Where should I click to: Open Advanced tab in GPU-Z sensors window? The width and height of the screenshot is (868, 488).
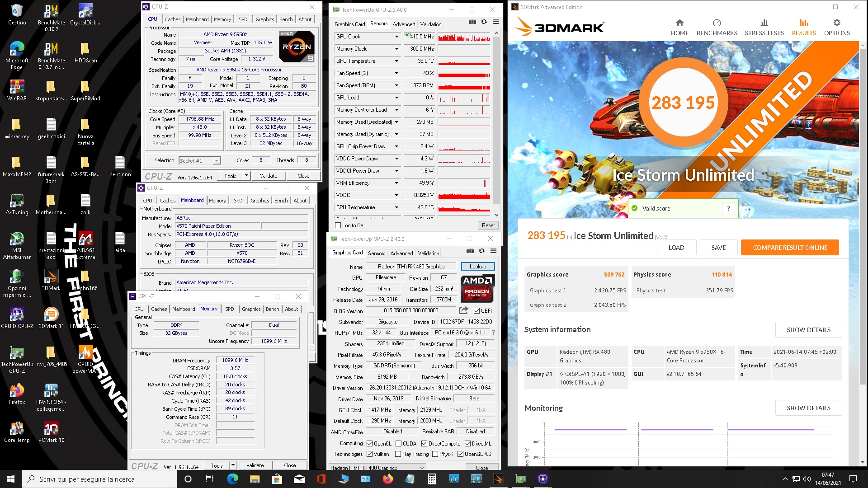(x=404, y=24)
